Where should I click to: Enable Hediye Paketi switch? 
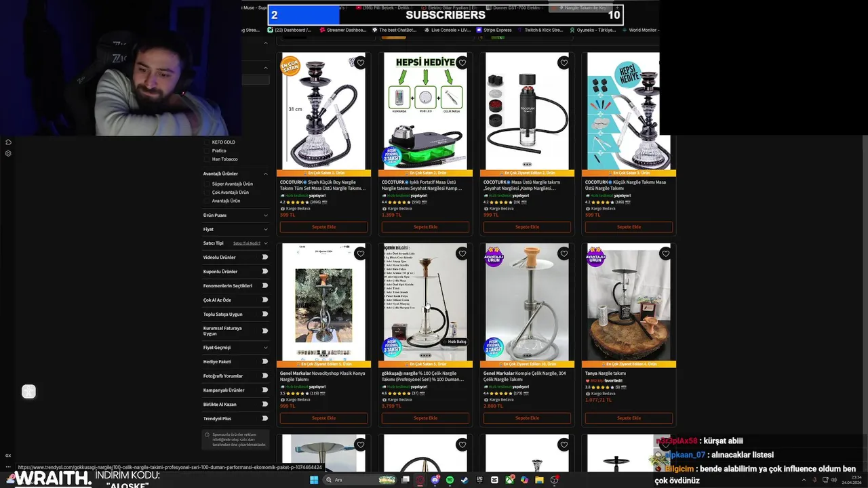click(264, 361)
